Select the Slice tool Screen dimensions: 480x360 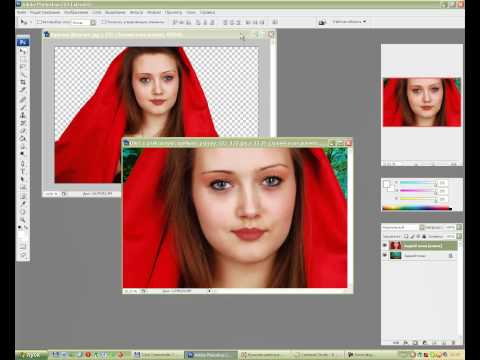23,89
